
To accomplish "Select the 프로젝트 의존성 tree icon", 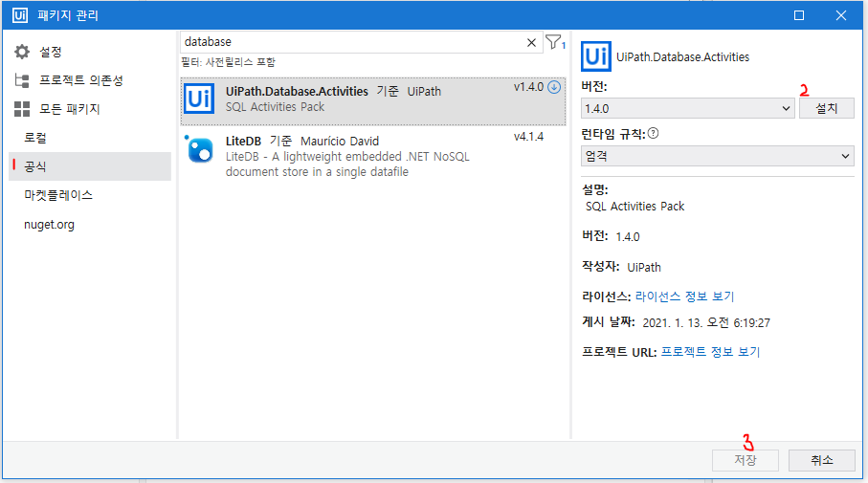I will pyautogui.click(x=22, y=80).
